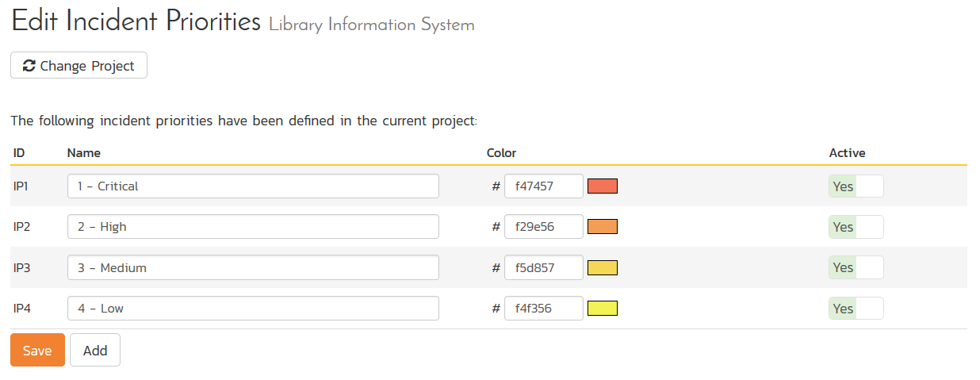Toggle Active switch for 3 - Medium
This screenshot has width=980, height=380.
coord(856,267)
